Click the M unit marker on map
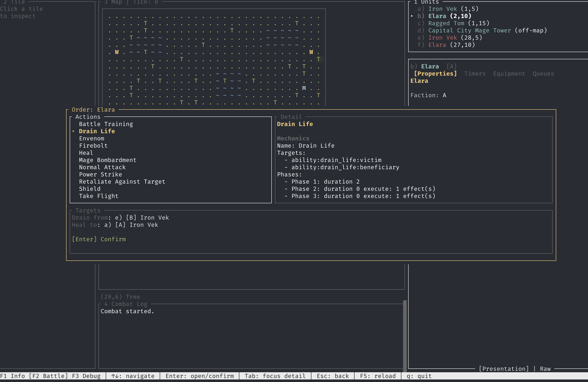Screen dimensions: 588x382 pos(304,88)
